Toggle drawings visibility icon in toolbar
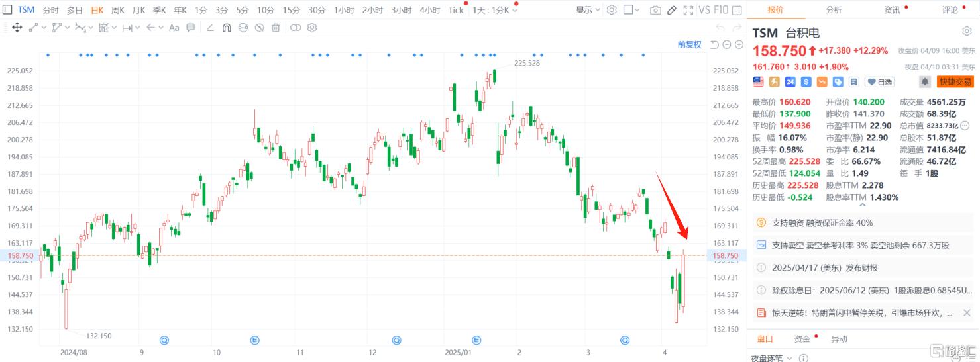Viewport: 980px width, 362px height. click(x=259, y=28)
